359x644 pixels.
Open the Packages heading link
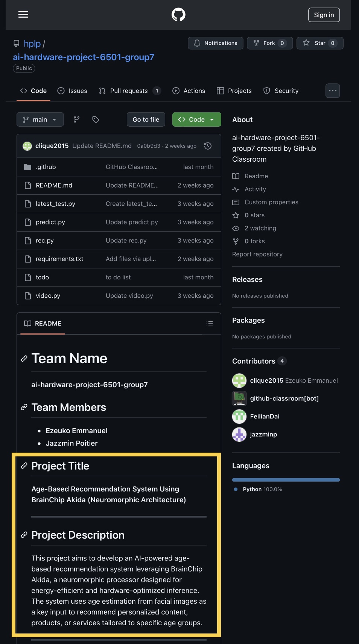(x=248, y=320)
